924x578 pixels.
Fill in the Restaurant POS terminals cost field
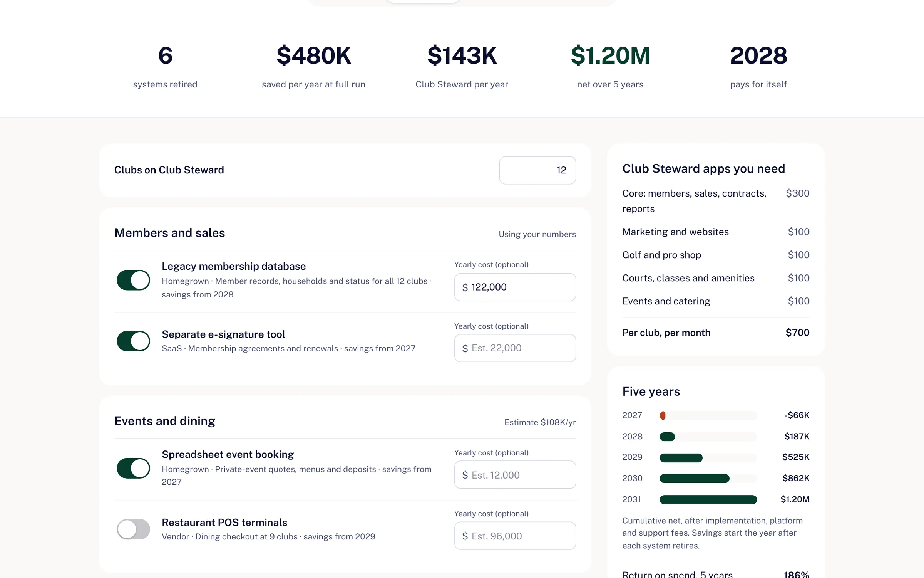click(515, 536)
